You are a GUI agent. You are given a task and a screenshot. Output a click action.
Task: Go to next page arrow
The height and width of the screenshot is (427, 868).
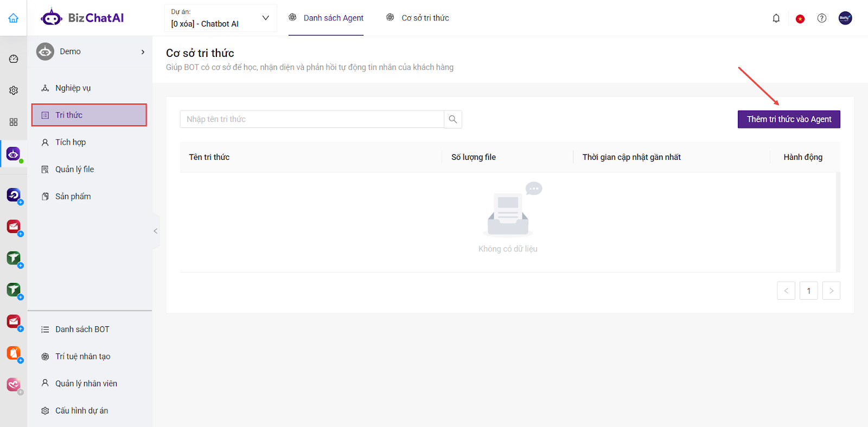point(831,290)
